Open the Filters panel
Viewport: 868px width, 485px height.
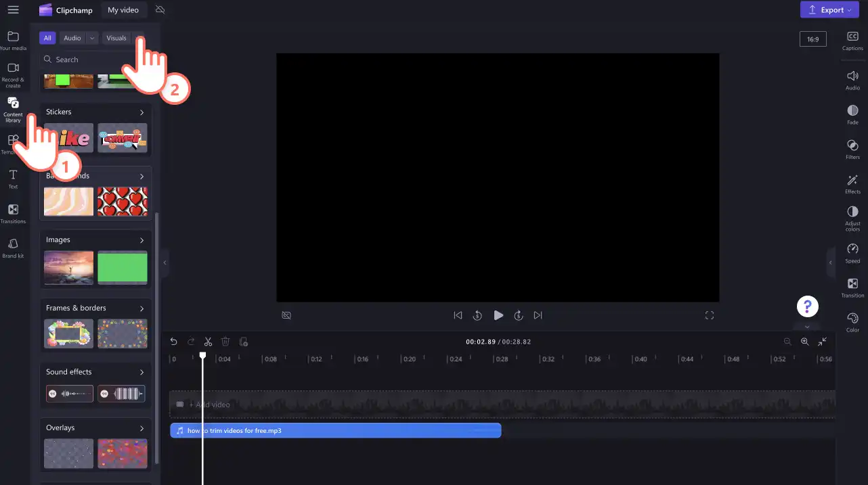(x=852, y=149)
